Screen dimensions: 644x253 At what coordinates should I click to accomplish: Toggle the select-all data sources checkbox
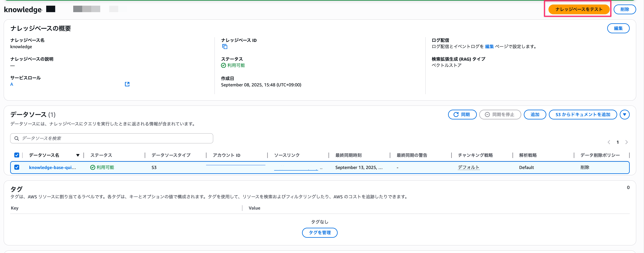coord(17,155)
